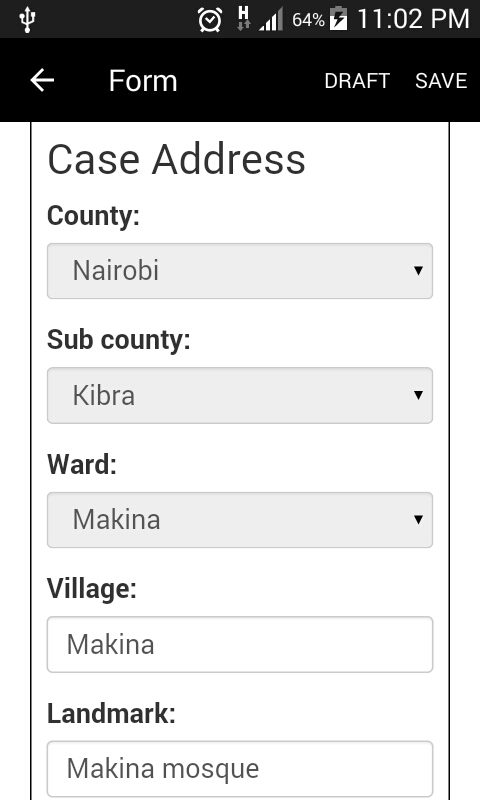Image resolution: width=480 pixels, height=800 pixels.
Task: Open the County dropdown showing Nairobi
Action: [240, 271]
